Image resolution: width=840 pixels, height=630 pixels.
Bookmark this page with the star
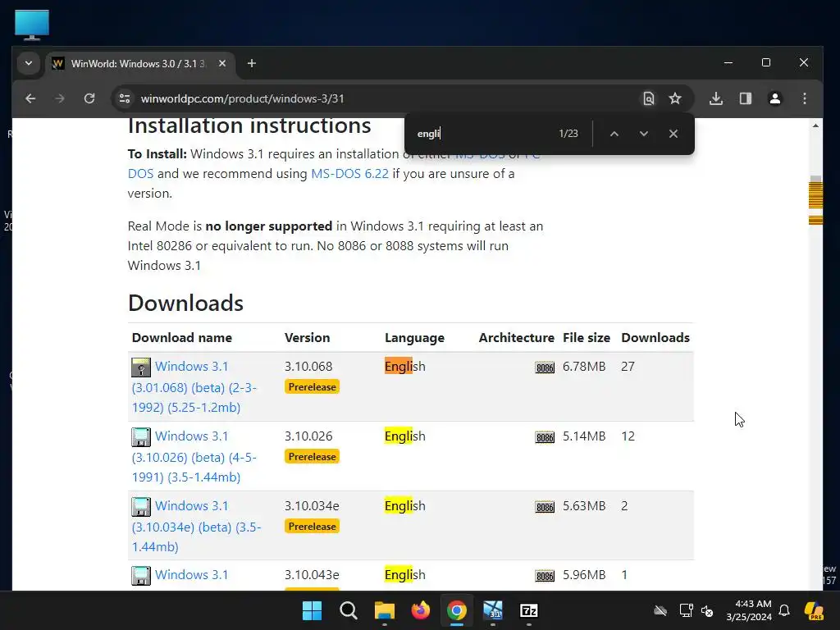[x=675, y=98]
